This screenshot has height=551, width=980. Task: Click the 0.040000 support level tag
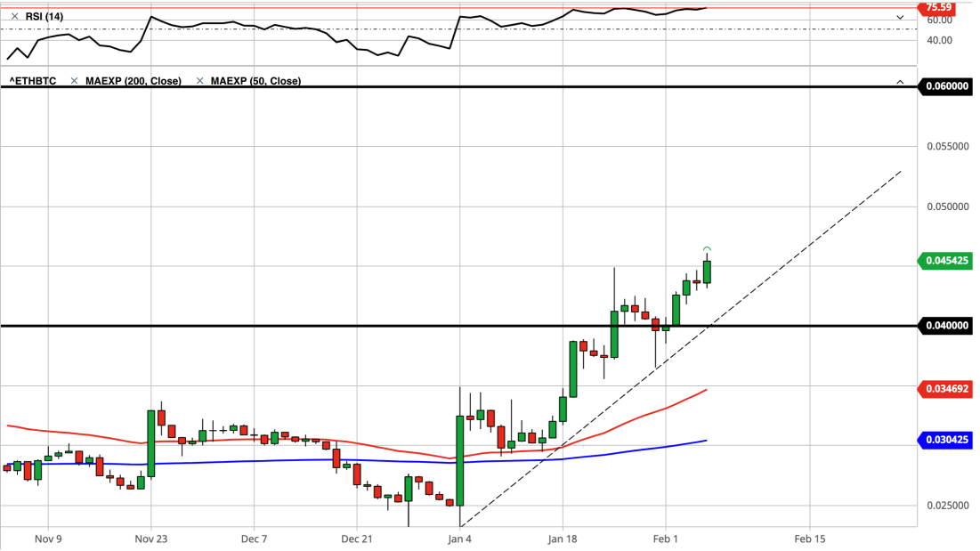[x=945, y=326]
